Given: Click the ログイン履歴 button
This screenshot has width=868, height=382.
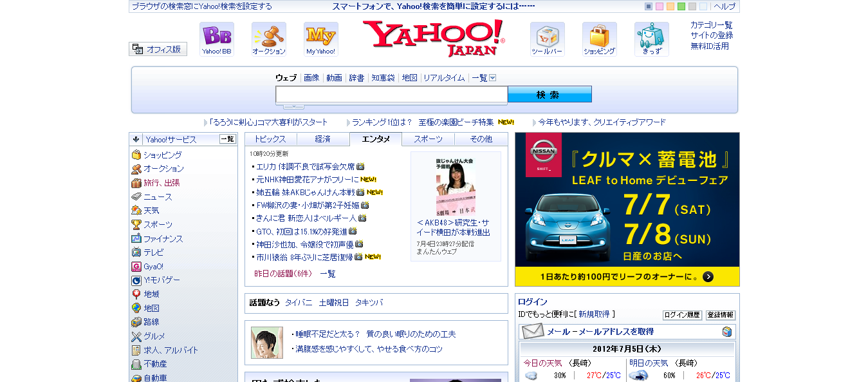Looking at the screenshot, I should tap(682, 315).
